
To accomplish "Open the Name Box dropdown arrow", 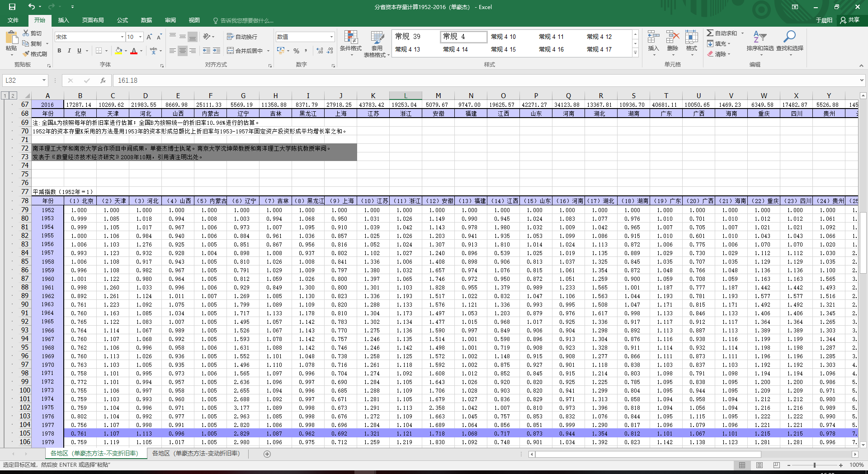I will click(x=44, y=81).
